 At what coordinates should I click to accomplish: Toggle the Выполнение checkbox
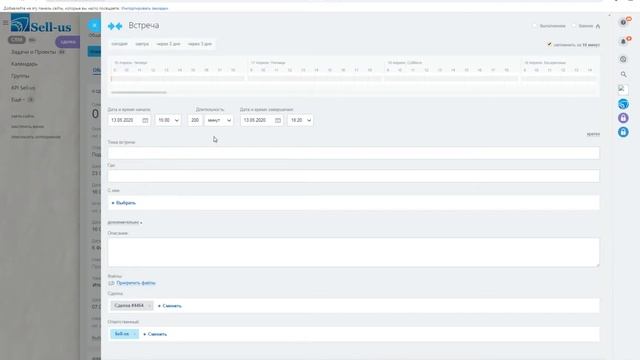pyautogui.click(x=535, y=26)
